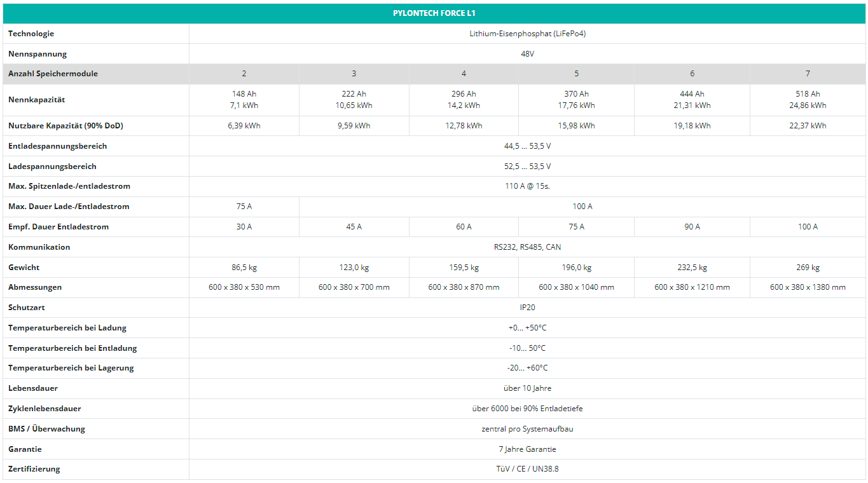Viewport: 868px width, 483px height.
Task: Click the 6,39 kWh usable capacity
Action: (244, 126)
